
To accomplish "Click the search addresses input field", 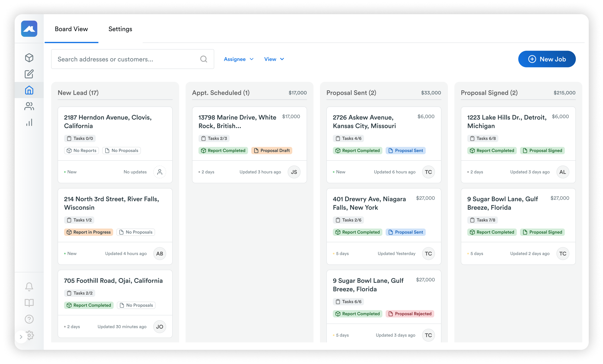I will [127, 59].
